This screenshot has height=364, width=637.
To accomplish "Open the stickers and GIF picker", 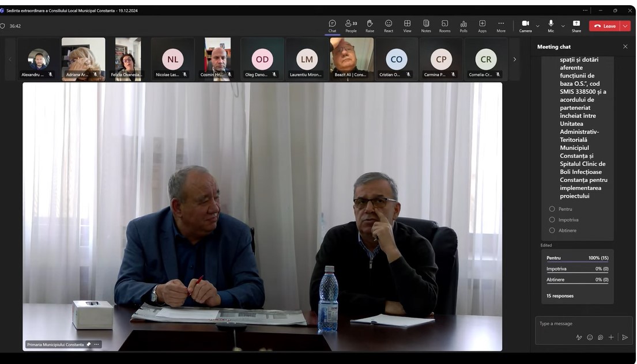I will (601, 337).
